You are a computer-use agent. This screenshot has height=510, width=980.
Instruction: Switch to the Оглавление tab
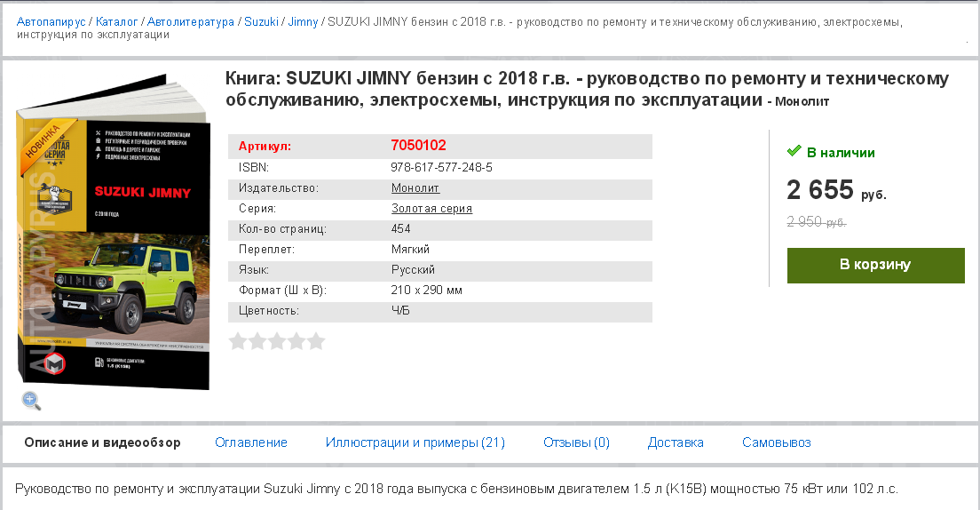[x=251, y=442]
